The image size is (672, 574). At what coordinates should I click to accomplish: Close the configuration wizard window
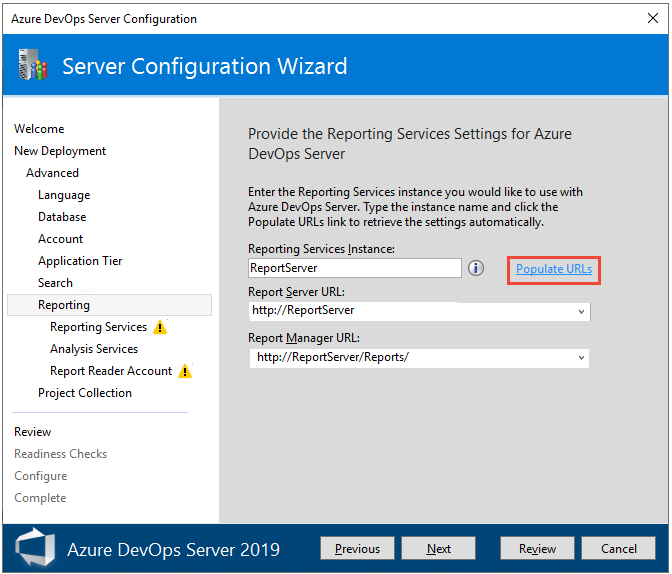pyautogui.click(x=653, y=18)
